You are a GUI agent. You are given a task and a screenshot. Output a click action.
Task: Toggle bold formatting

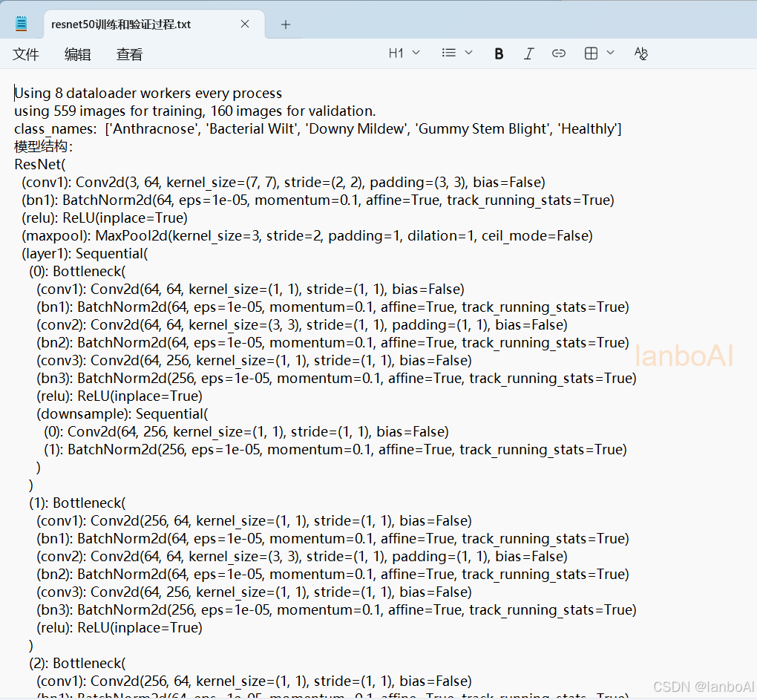pyautogui.click(x=499, y=53)
